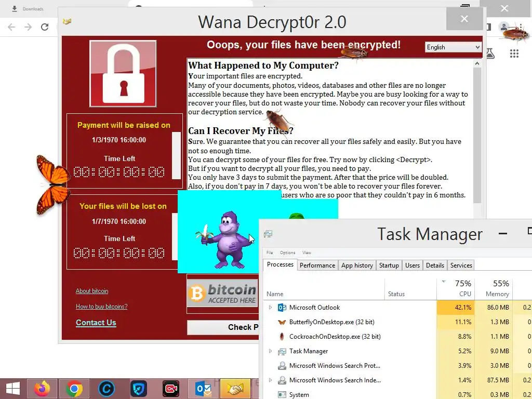532x399 pixels.
Task: Select the handshake icon app in taskbar
Action: click(x=235, y=389)
